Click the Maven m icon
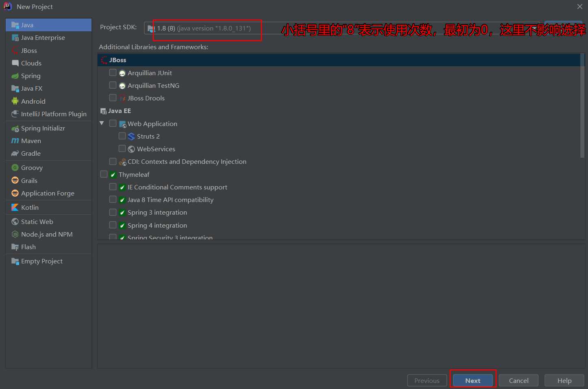The height and width of the screenshot is (389, 588). click(x=15, y=141)
